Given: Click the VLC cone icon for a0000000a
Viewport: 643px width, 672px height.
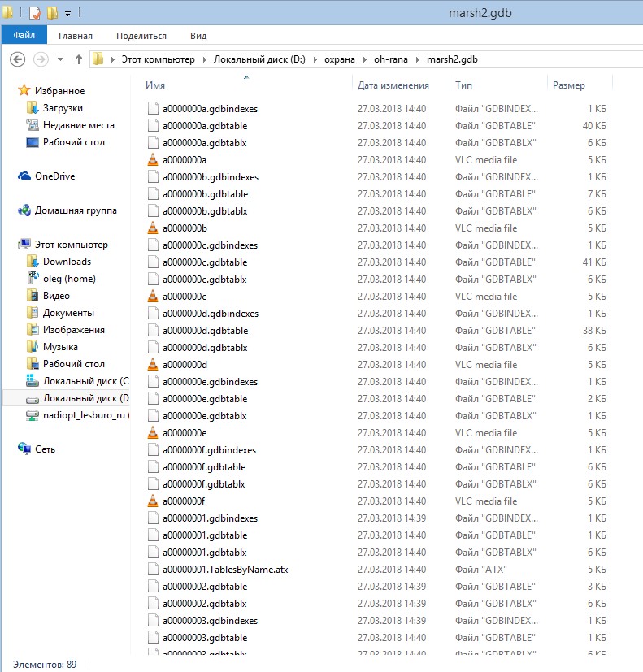Looking at the screenshot, I should point(153,160).
